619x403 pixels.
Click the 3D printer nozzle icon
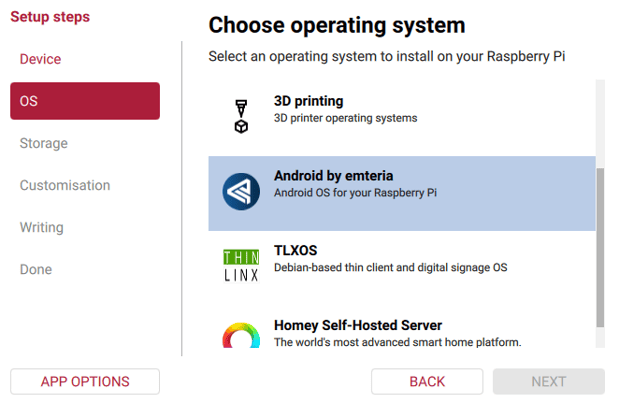(241, 116)
